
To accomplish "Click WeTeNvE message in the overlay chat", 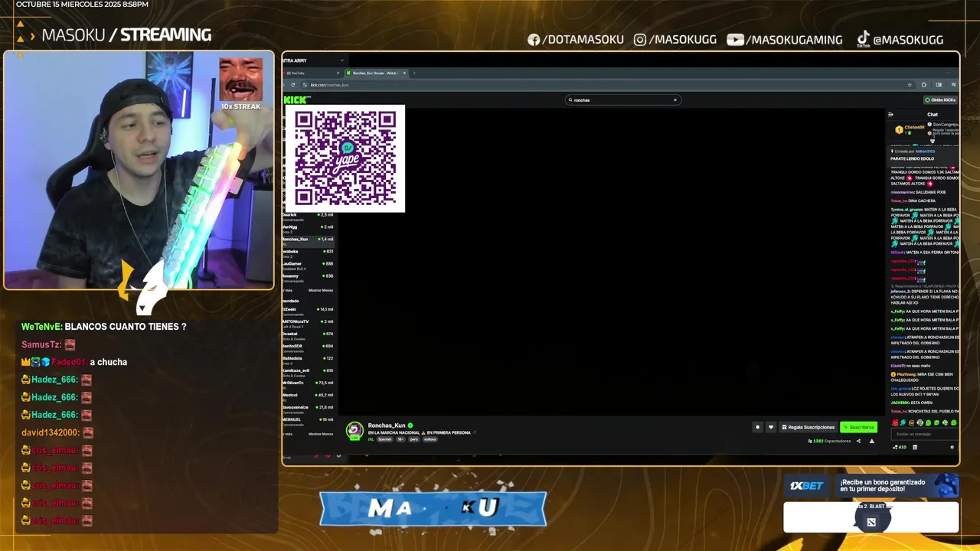I will 104,327.
